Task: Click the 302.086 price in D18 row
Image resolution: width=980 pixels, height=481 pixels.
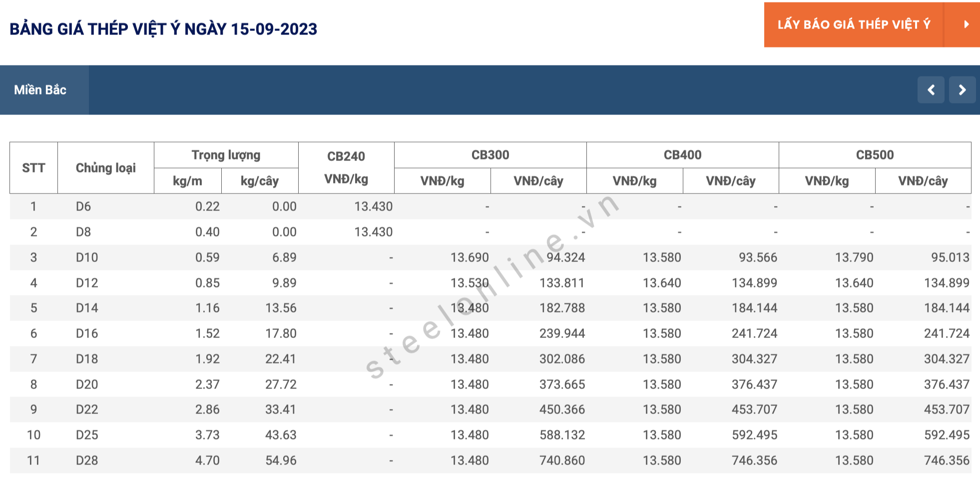Action: (562, 359)
